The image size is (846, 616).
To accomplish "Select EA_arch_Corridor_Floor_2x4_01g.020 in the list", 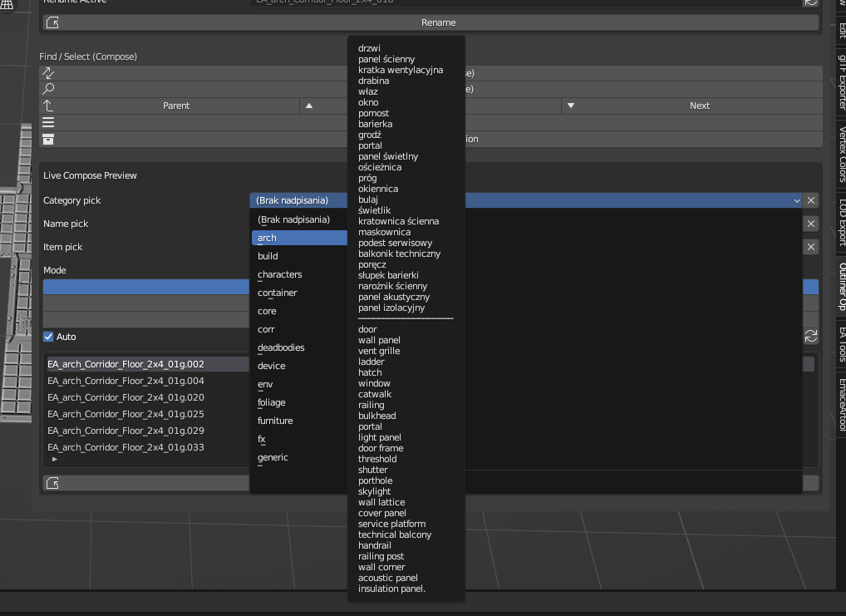I will pos(125,397).
